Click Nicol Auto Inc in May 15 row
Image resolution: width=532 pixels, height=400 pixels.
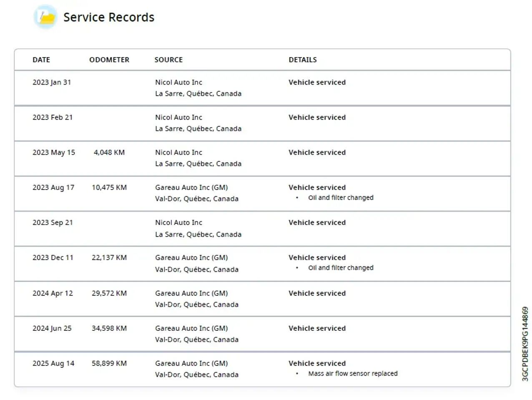point(179,152)
